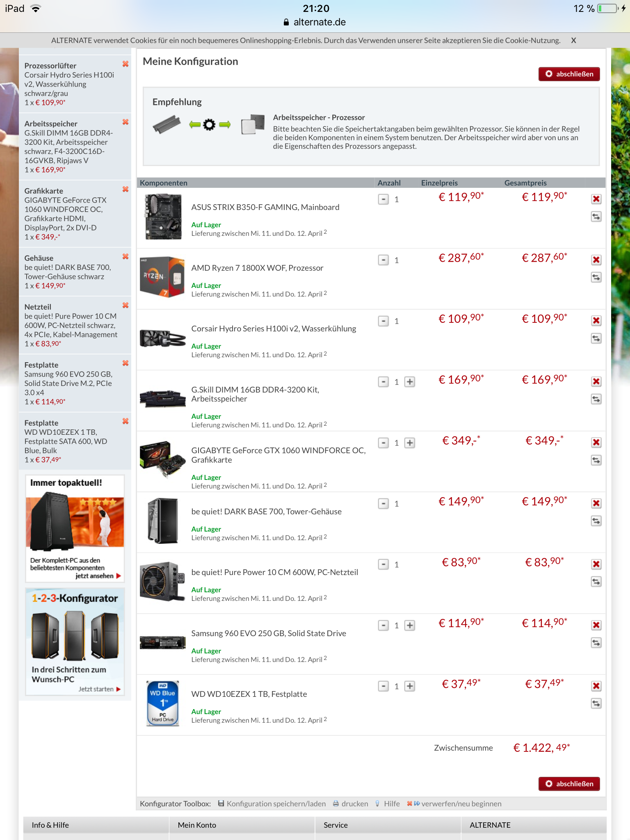Open Hilfe in Konfigurator Toolbox

pyautogui.click(x=388, y=803)
